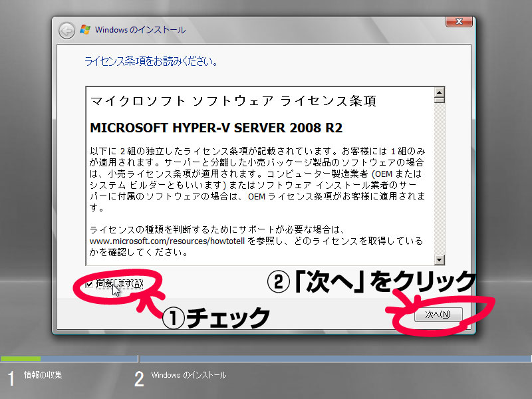Click the license text scrollbar thumb
Image resolution: width=532 pixels, height=399 pixels.
coord(439,100)
